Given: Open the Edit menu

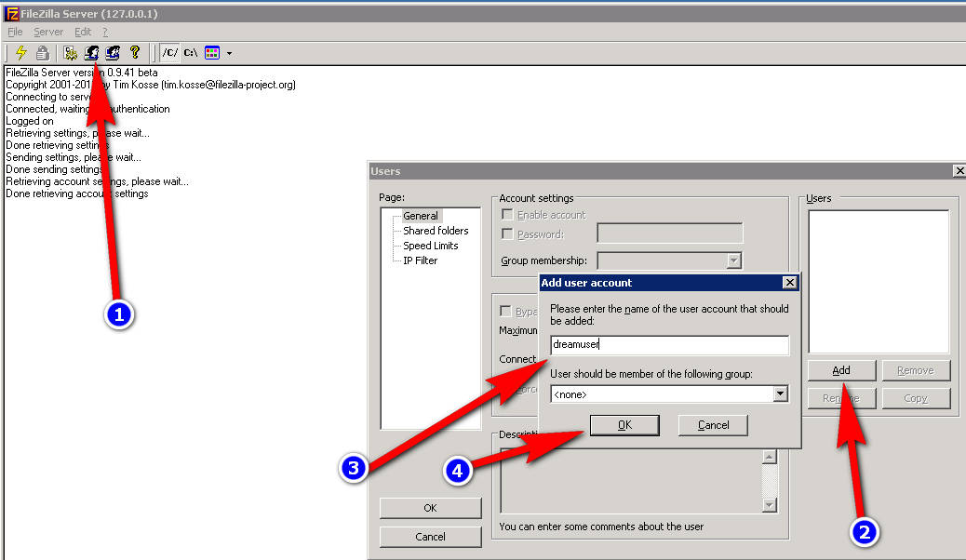Looking at the screenshot, I should pos(83,32).
